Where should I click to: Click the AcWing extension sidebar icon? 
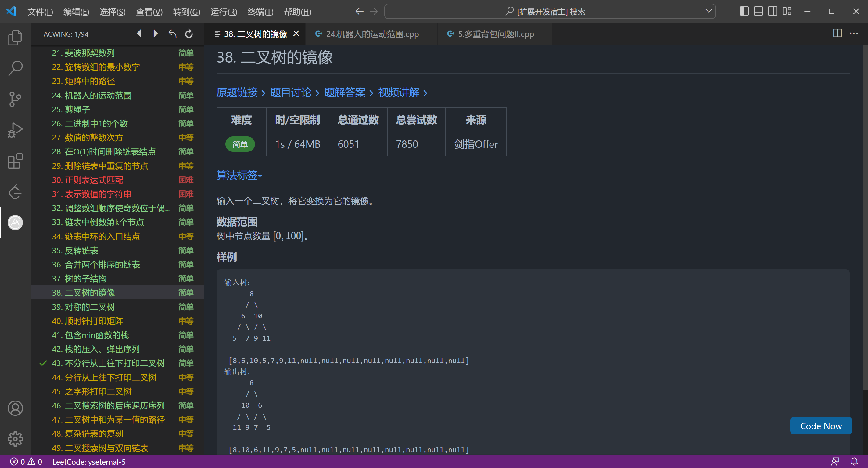[x=15, y=223]
